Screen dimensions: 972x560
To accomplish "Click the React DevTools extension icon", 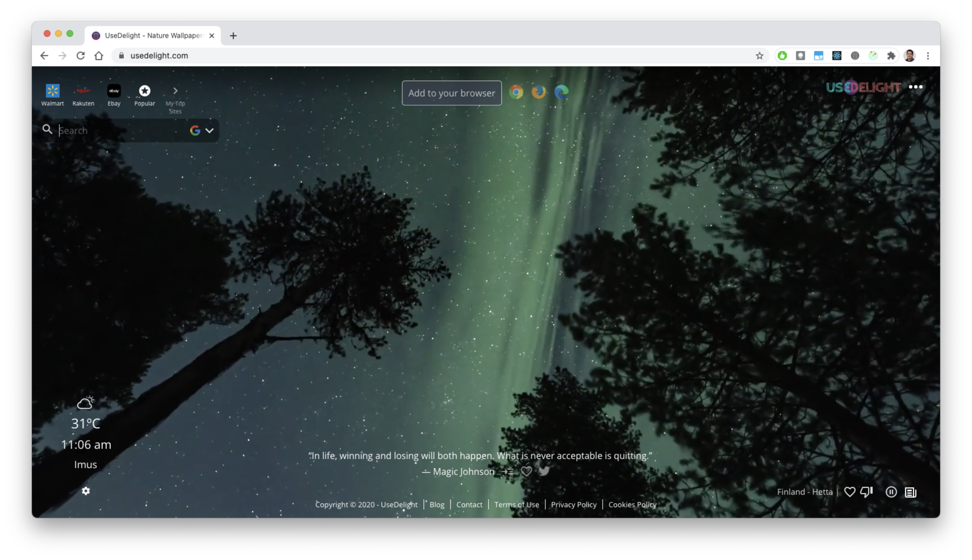I will point(837,56).
